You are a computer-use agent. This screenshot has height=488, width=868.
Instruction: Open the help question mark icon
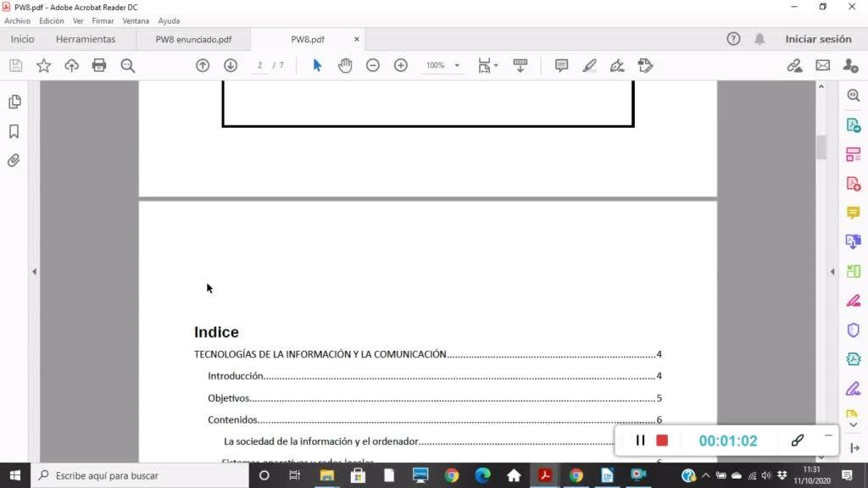tap(733, 39)
